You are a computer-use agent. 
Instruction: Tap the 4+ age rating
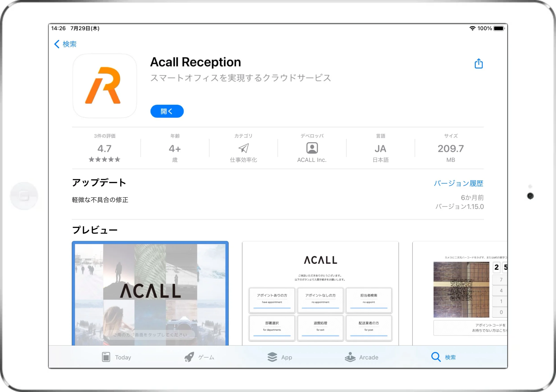coord(175,149)
